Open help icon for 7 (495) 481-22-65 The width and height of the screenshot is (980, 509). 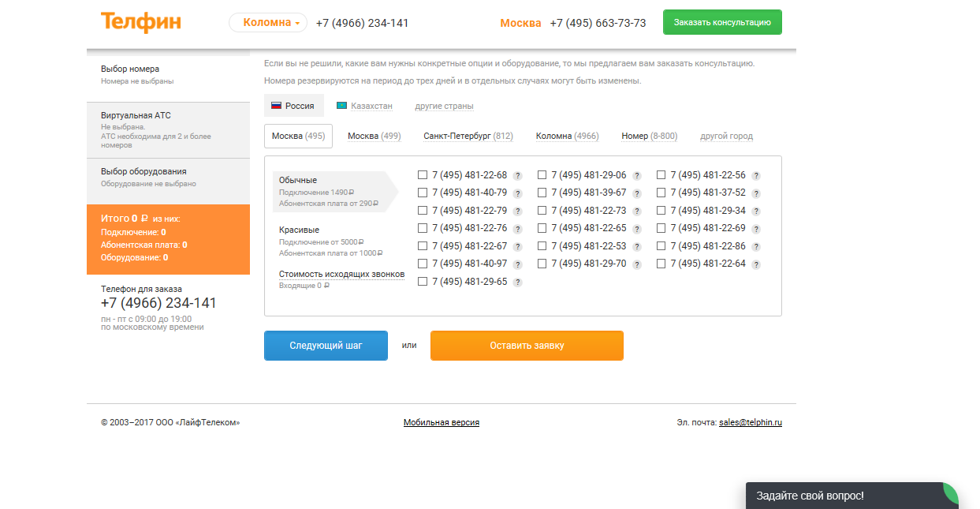click(x=637, y=229)
